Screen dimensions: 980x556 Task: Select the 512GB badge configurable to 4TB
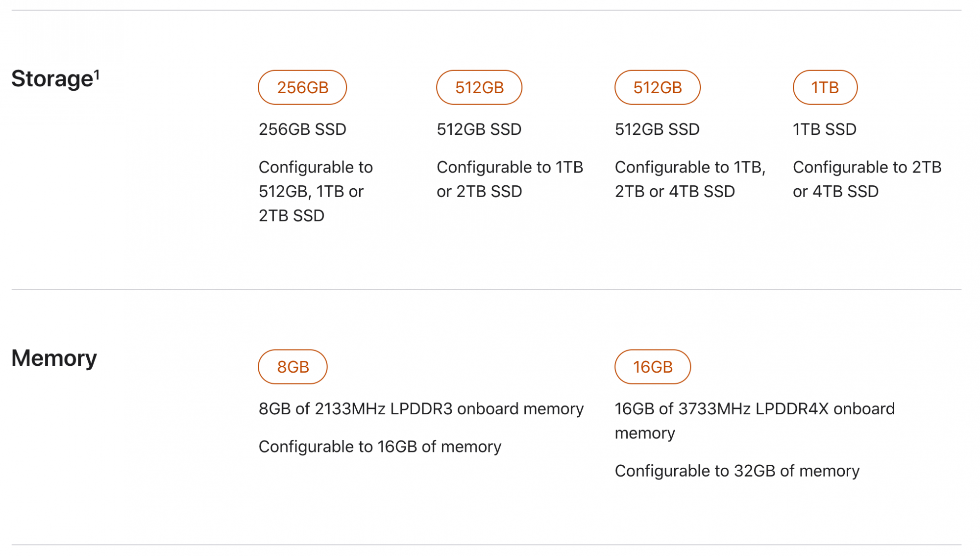(658, 87)
